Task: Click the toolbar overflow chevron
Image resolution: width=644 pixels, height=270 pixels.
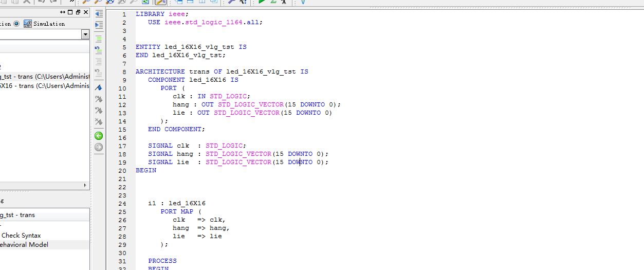Action: (72, 2)
